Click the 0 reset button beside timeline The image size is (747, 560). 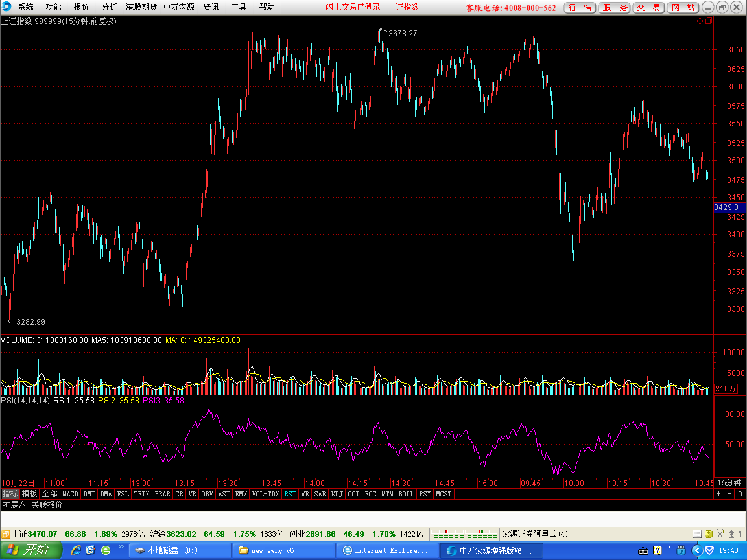pyautogui.click(x=740, y=494)
